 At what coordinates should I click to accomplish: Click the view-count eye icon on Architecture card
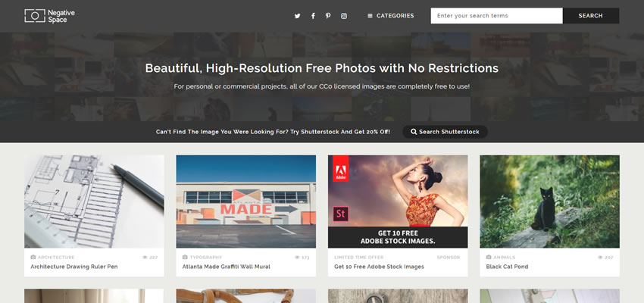[145, 258]
